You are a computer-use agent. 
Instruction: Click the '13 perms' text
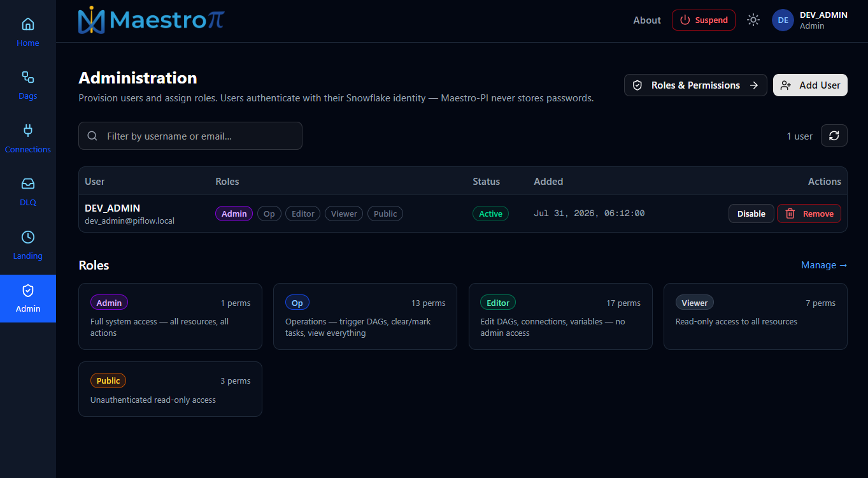429,303
